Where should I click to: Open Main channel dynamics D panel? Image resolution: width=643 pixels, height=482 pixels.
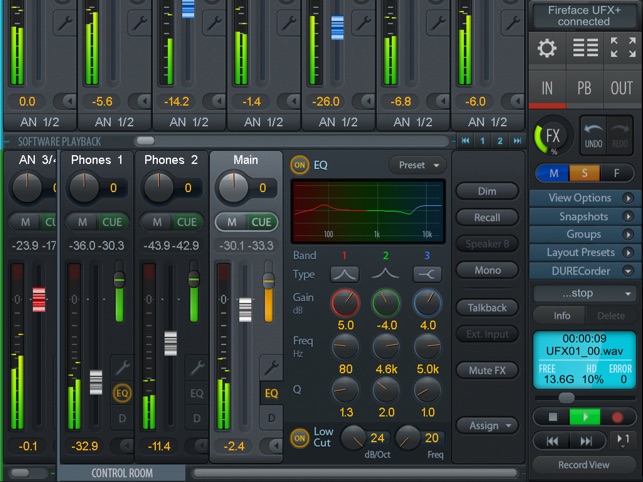click(x=271, y=418)
